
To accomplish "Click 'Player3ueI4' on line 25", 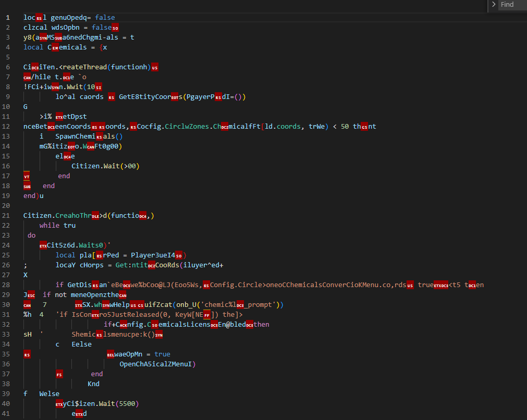I will (153, 255).
